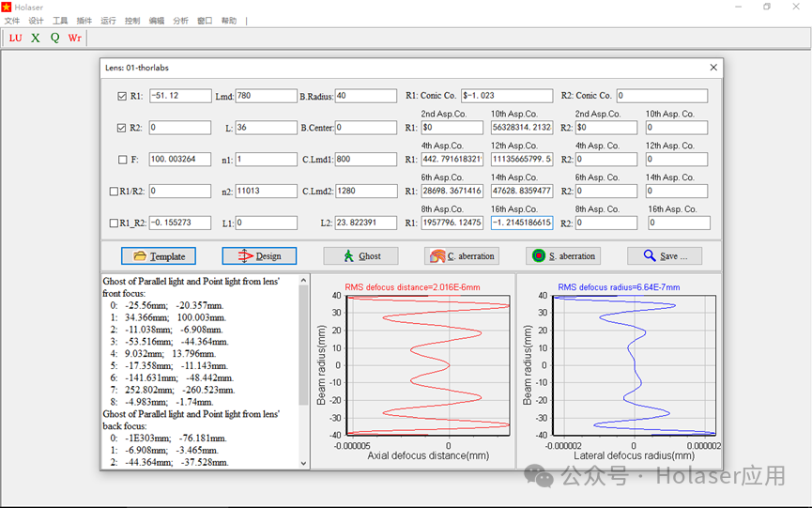812x508 pixels.
Task: Open the 运行 menu
Action: tap(108, 21)
